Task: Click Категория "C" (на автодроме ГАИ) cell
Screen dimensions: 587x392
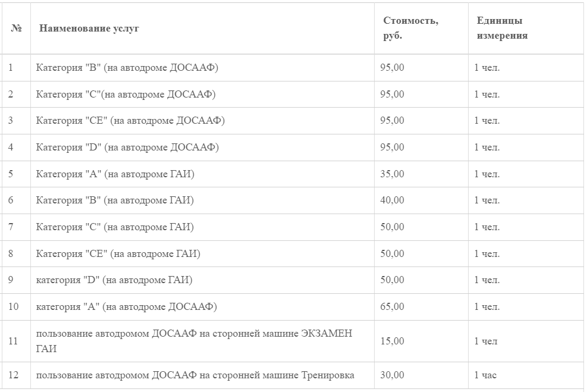Action: [x=115, y=227]
